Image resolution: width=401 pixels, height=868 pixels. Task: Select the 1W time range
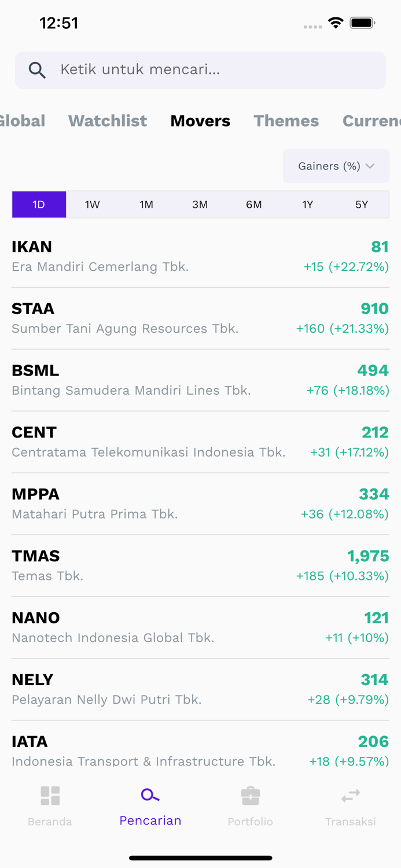click(x=93, y=204)
